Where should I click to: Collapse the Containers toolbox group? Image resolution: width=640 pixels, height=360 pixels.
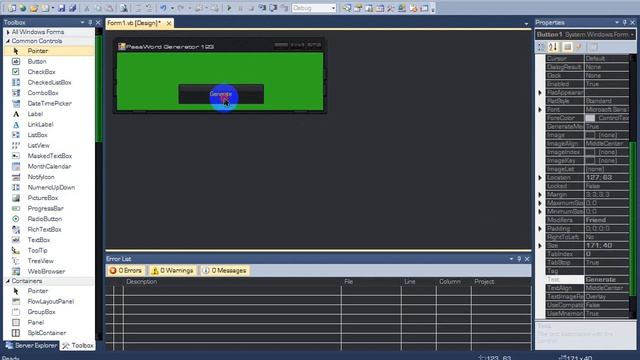[x=8, y=281]
